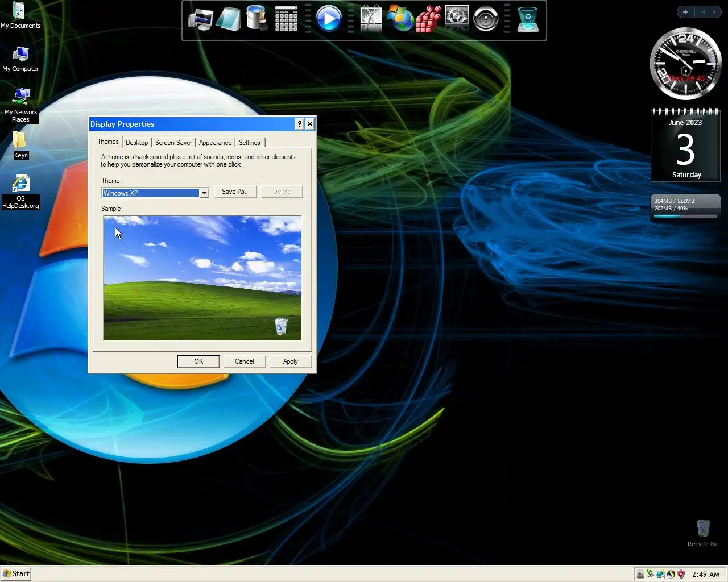Click the round power button dock icon

[486, 19]
